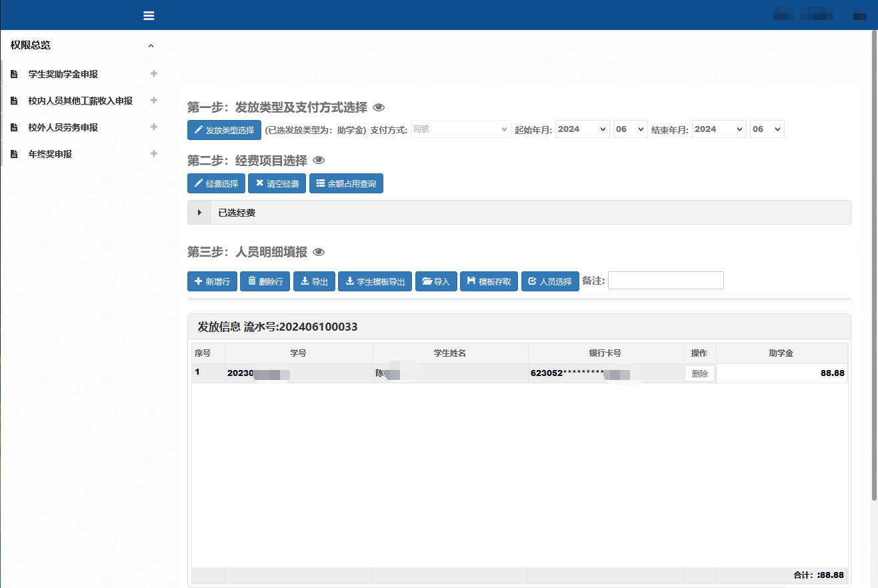This screenshot has width=878, height=588.
Task: Click the 学生姓名 column header
Action: 450,353
